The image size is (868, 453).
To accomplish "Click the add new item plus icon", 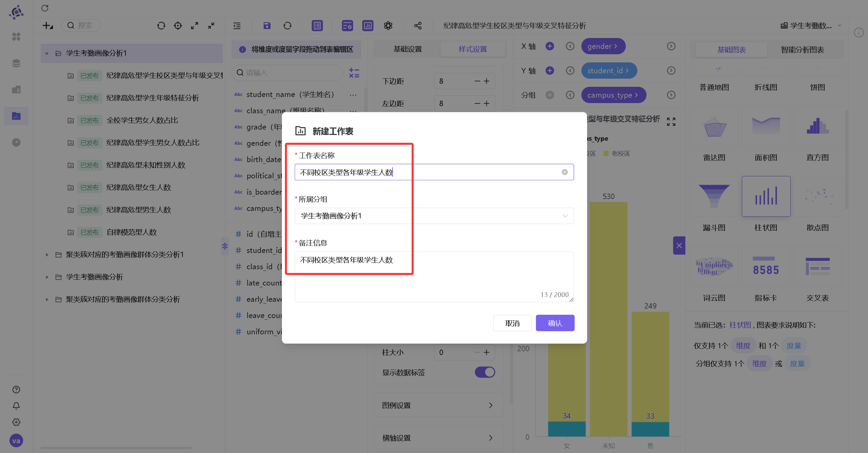I will tap(48, 25).
